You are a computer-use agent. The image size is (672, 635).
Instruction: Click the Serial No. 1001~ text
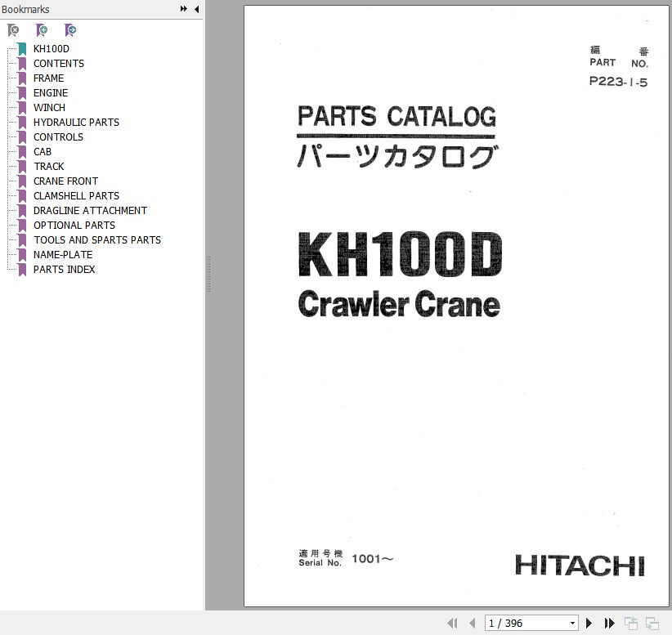[346, 558]
